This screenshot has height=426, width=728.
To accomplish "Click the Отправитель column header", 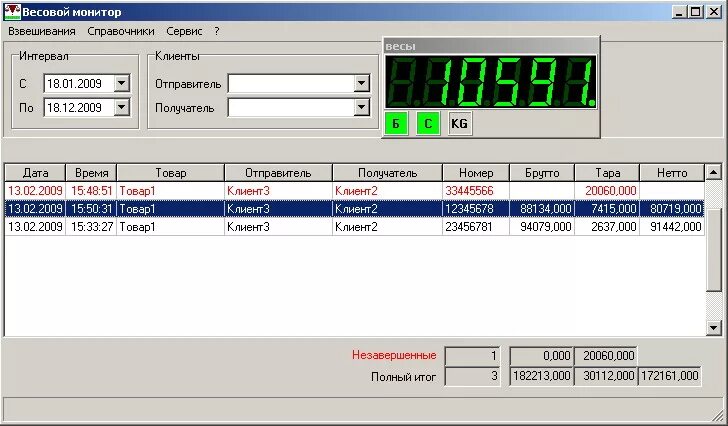I will pos(278,173).
